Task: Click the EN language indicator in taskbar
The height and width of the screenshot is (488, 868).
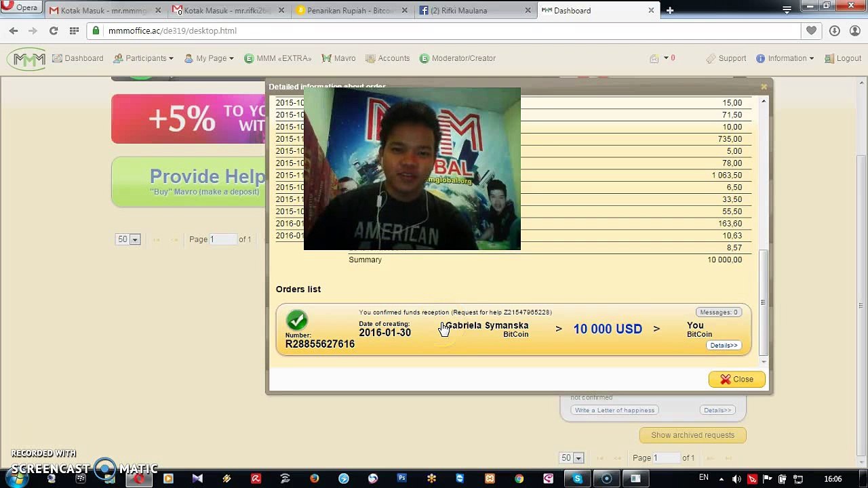Action: point(704,478)
